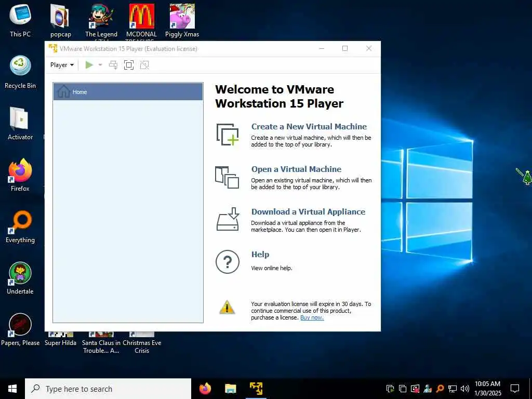
Task: Maximize the VMware Player window
Action: (345, 48)
